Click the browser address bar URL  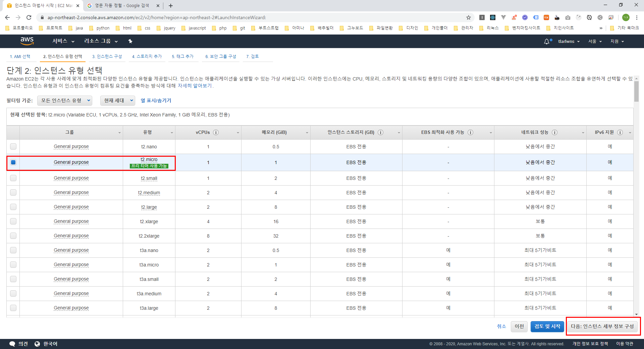coord(157,17)
